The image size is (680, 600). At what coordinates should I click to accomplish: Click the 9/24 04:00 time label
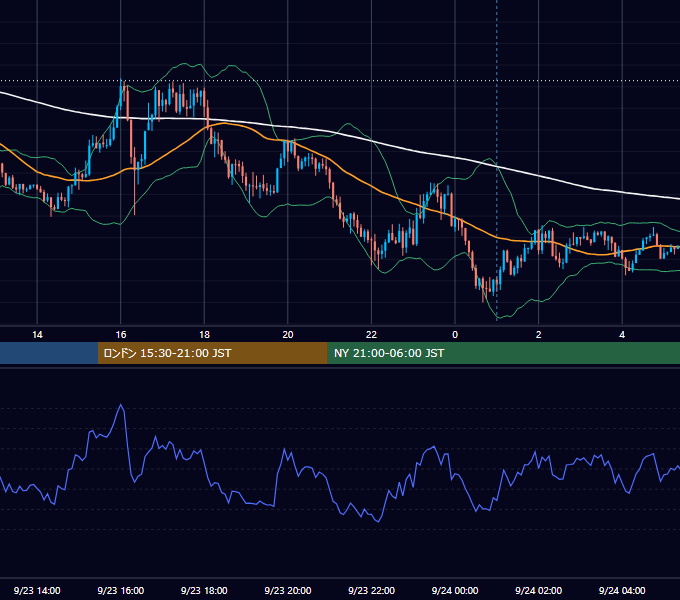point(622,590)
